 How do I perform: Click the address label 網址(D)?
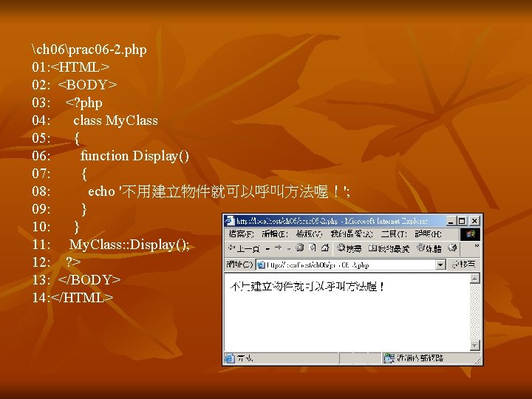[239, 265]
